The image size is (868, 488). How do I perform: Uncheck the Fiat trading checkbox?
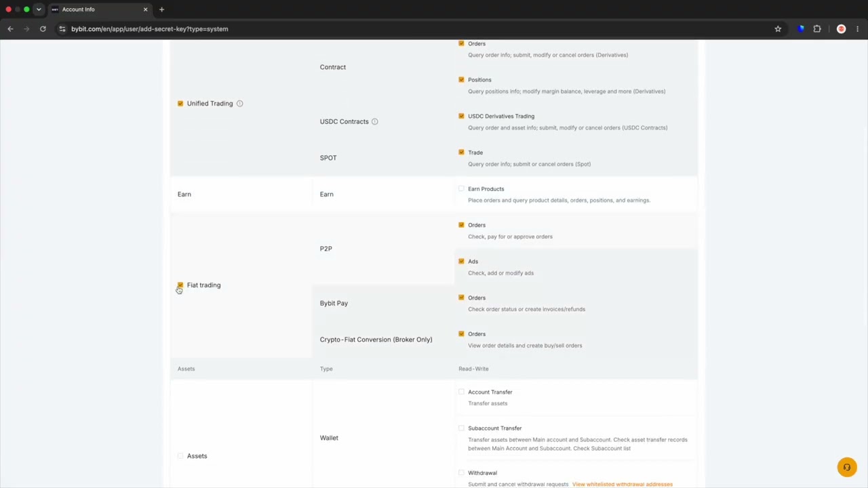(x=180, y=285)
